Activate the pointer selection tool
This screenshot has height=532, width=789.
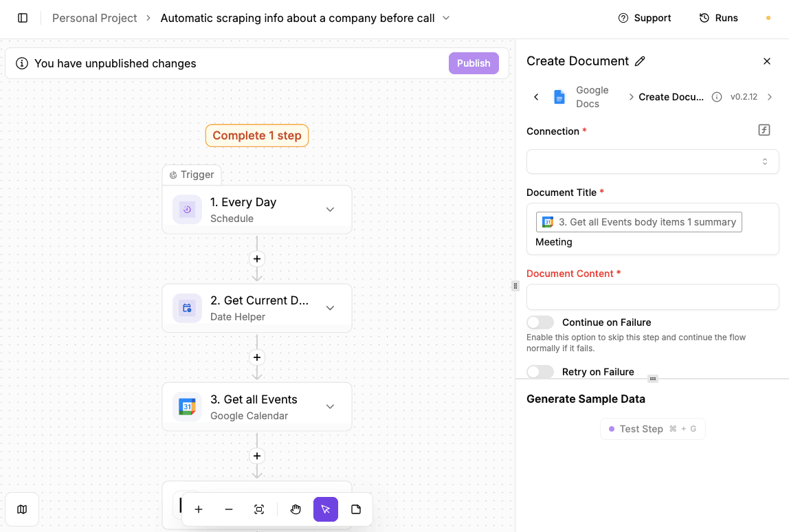pyautogui.click(x=326, y=509)
